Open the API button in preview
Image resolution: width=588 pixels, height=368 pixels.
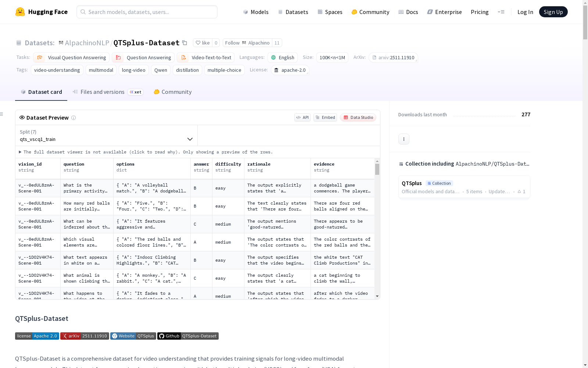click(x=302, y=117)
